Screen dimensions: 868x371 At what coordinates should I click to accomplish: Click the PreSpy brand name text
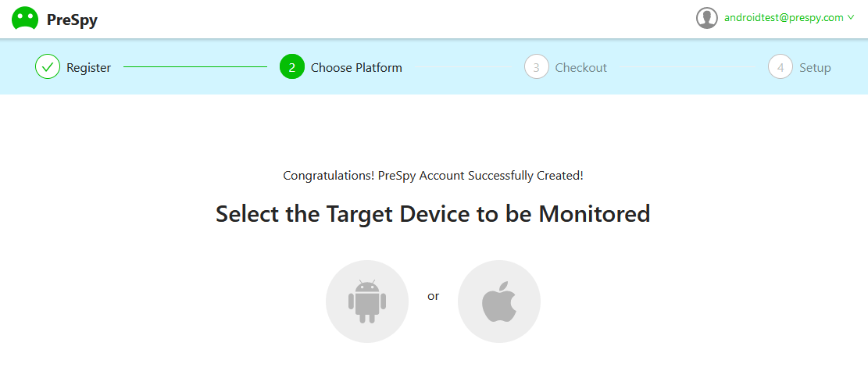pyautogui.click(x=72, y=20)
